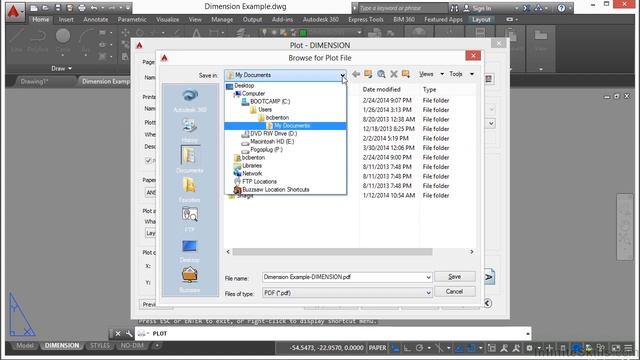
Task: Open the AutoCAD application menu logo
Action: [13, 12]
